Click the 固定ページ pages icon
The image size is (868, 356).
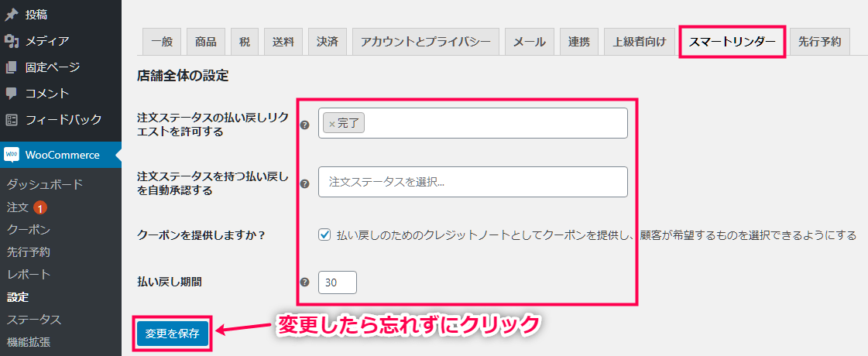[x=12, y=67]
